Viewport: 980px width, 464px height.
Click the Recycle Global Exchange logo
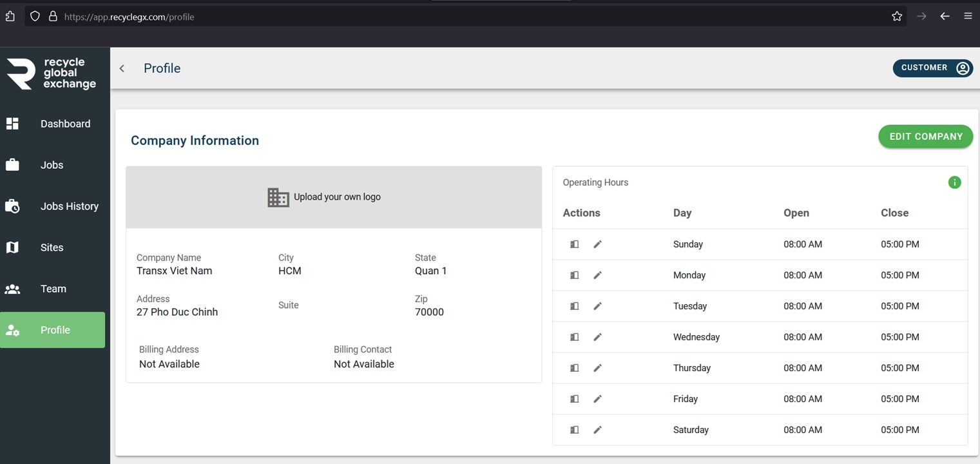pos(52,73)
